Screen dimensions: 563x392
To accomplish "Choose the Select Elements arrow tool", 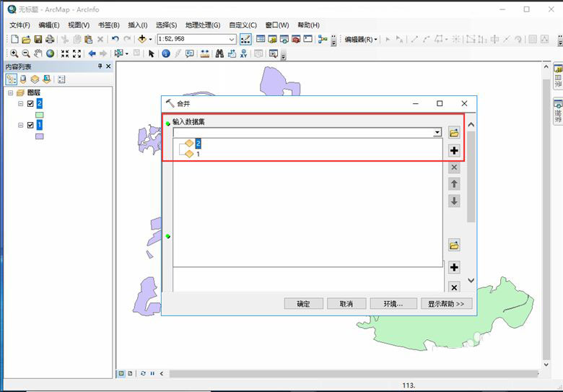I will (x=151, y=54).
